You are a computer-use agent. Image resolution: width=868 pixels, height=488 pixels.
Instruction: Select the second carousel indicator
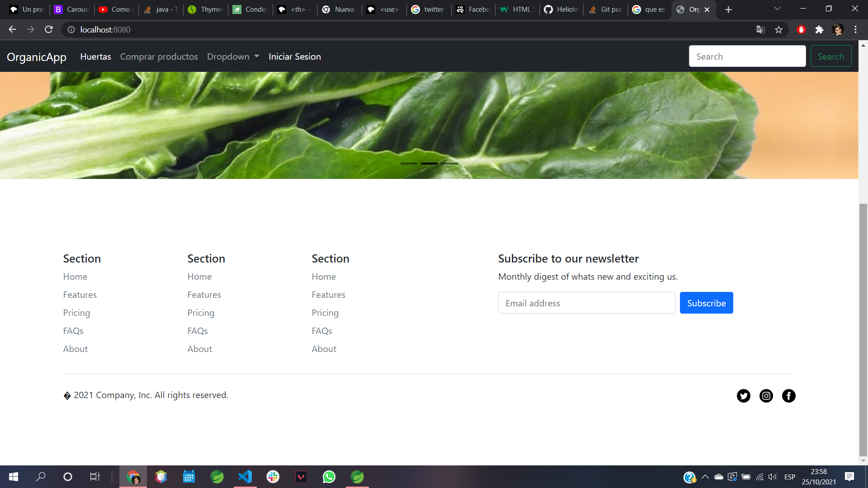[x=429, y=164]
